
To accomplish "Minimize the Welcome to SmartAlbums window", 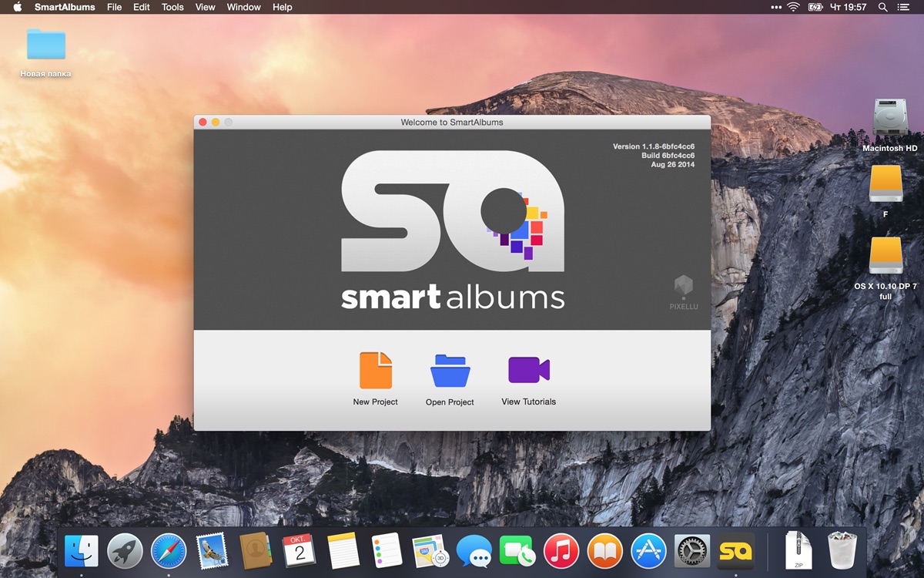I will [x=216, y=122].
